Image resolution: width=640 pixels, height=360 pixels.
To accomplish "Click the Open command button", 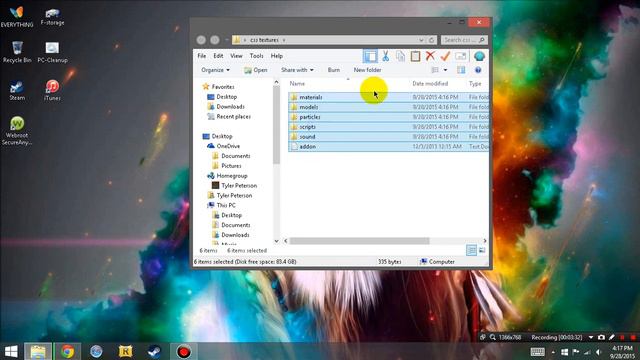I will (256, 70).
